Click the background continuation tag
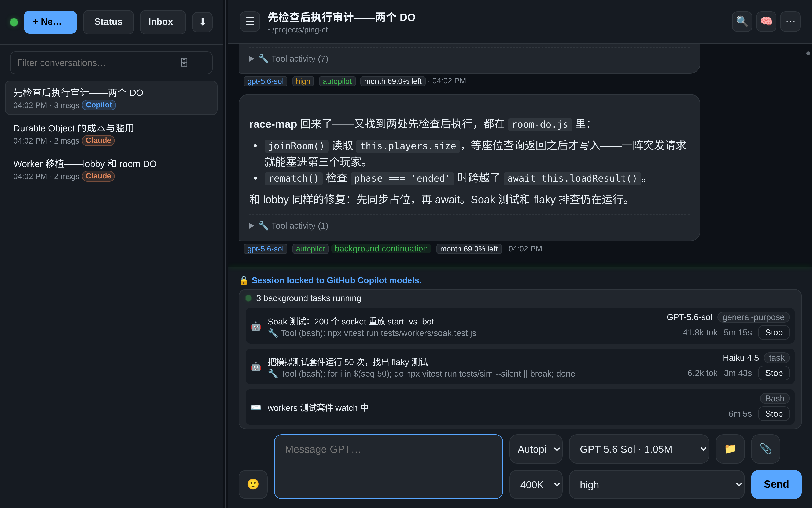This screenshot has height=508, width=812. coord(381,249)
